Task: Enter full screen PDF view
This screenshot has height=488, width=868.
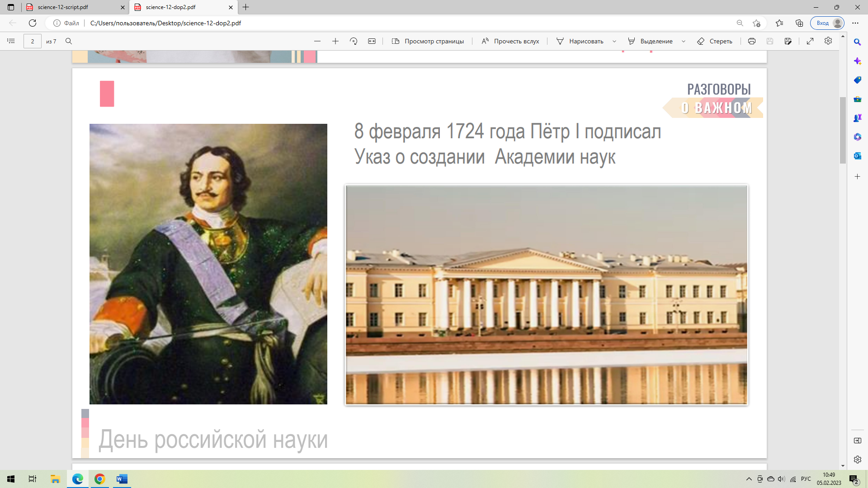Action: pyautogui.click(x=810, y=41)
